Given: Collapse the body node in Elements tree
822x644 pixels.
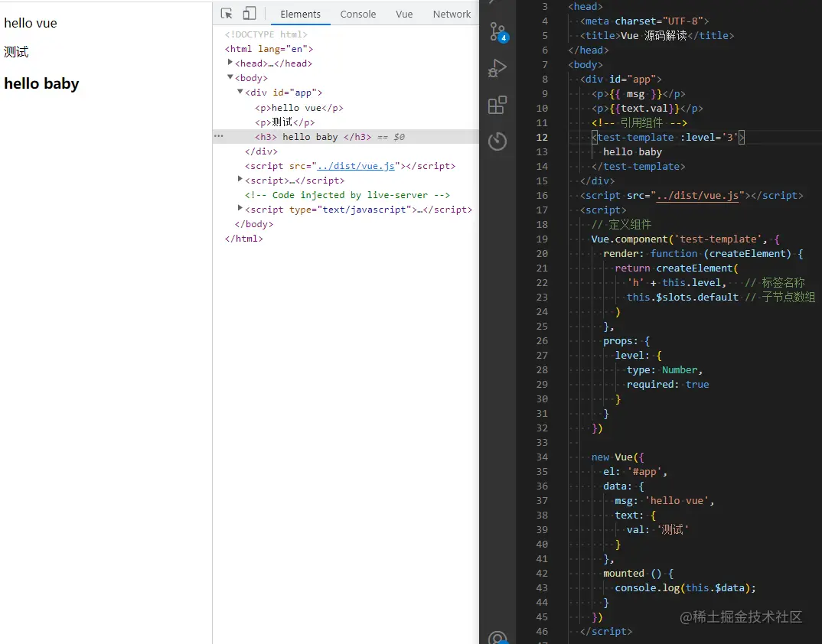Looking at the screenshot, I should (x=230, y=77).
